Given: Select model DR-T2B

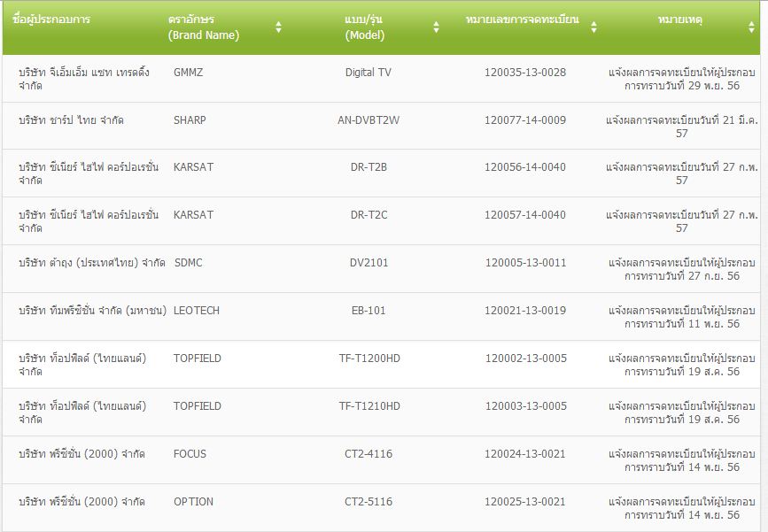Looking at the screenshot, I should pyautogui.click(x=368, y=167).
